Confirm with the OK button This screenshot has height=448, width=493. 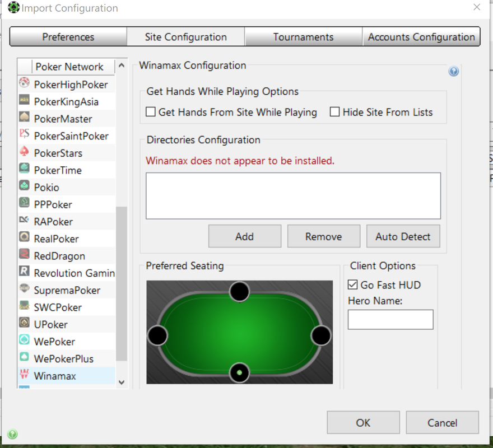(x=363, y=423)
